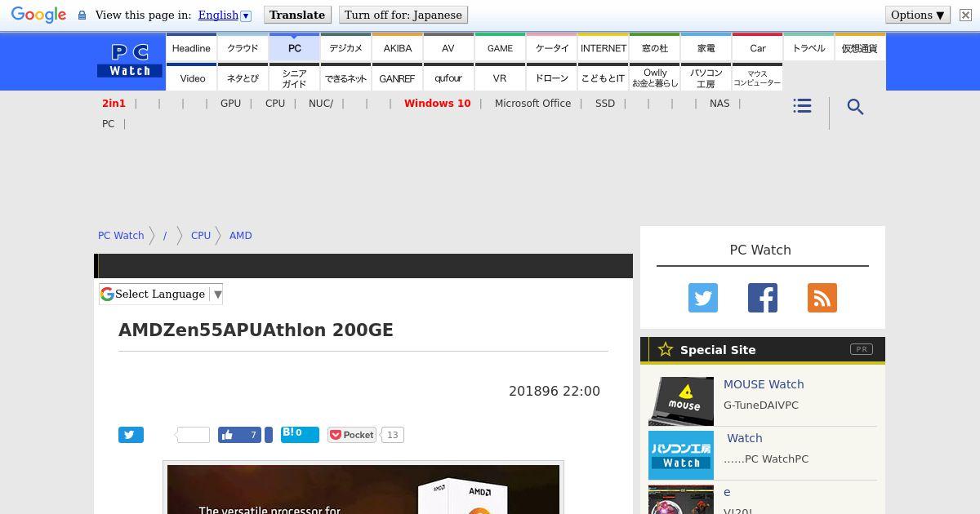Select the Car nav tab
The width and height of the screenshot is (980, 514).
tap(758, 48)
